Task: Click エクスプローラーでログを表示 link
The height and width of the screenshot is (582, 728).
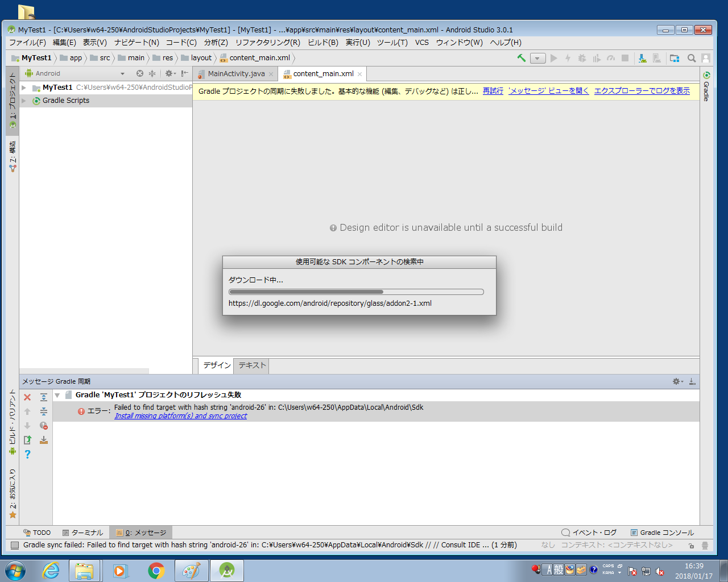Action: coord(642,91)
